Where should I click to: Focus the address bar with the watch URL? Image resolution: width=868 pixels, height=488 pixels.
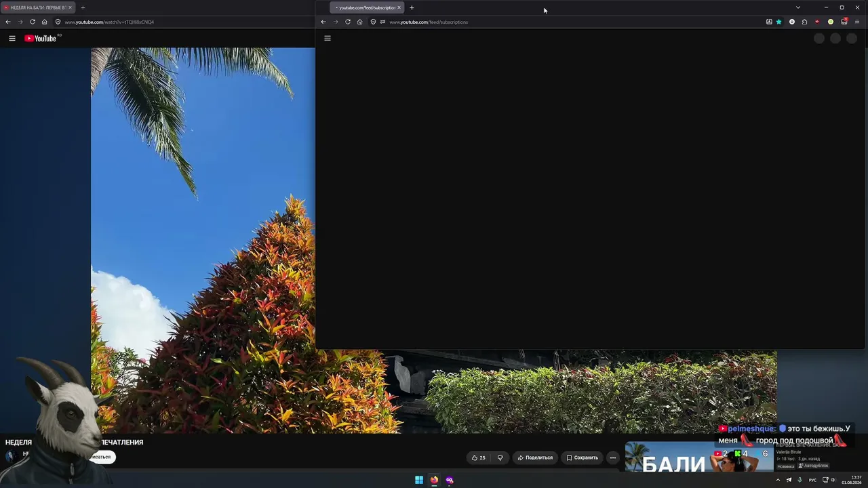(x=183, y=22)
